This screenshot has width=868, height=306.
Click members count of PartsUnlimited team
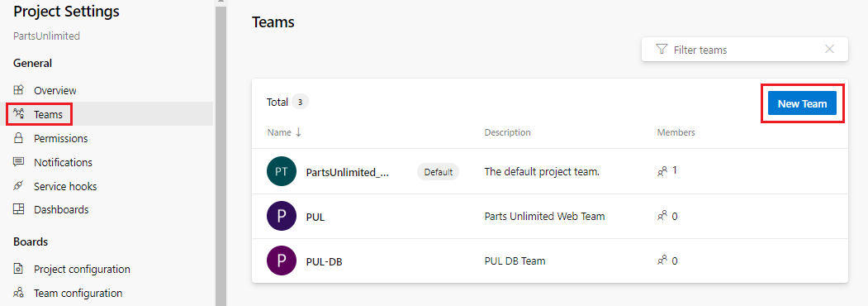667,170
